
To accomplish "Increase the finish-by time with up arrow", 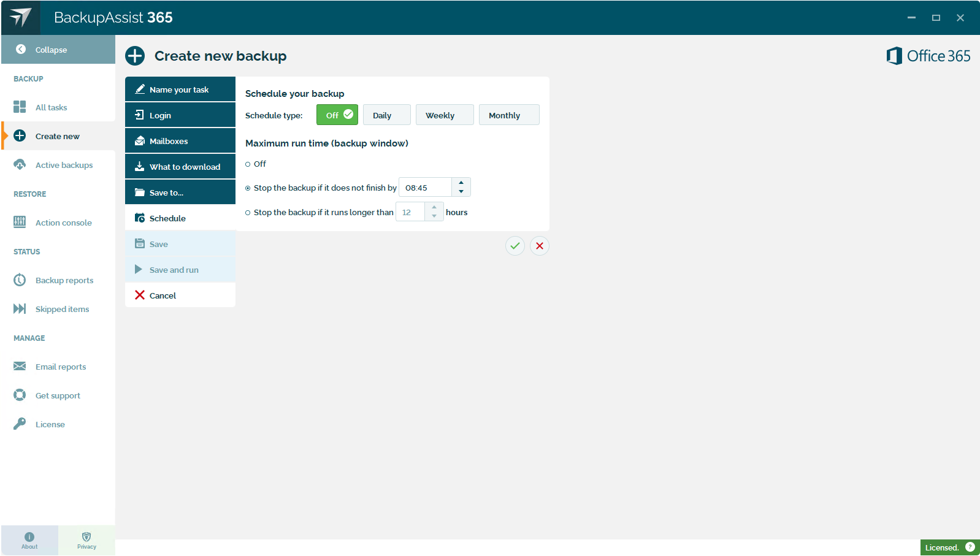I will [x=461, y=183].
